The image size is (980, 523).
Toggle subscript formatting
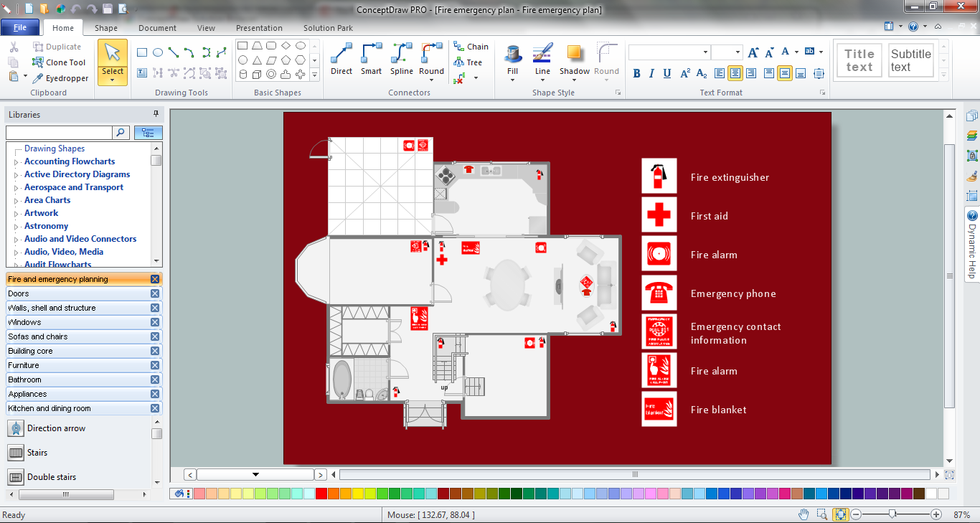pyautogui.click(x=702, y=73)
